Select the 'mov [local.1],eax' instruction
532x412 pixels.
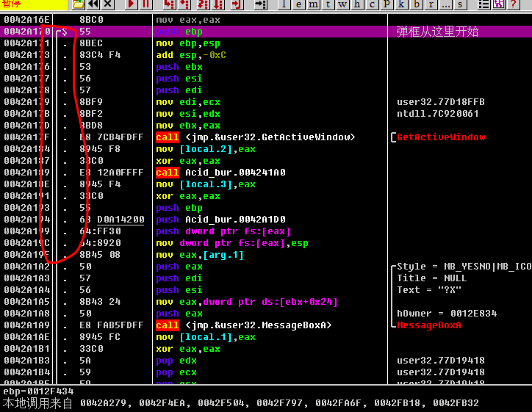(x=206, y=337)
